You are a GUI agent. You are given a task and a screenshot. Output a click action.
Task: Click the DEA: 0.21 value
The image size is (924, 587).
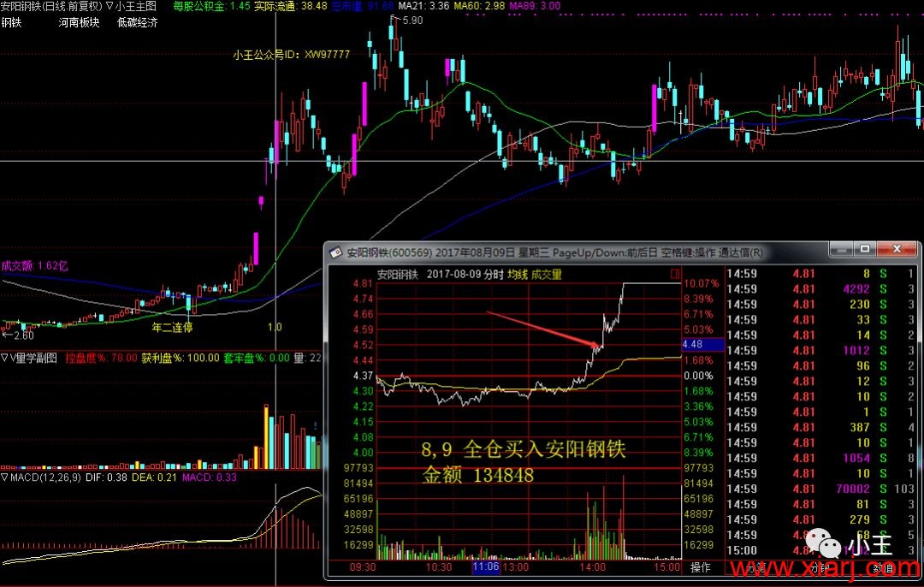coord(154,477)
